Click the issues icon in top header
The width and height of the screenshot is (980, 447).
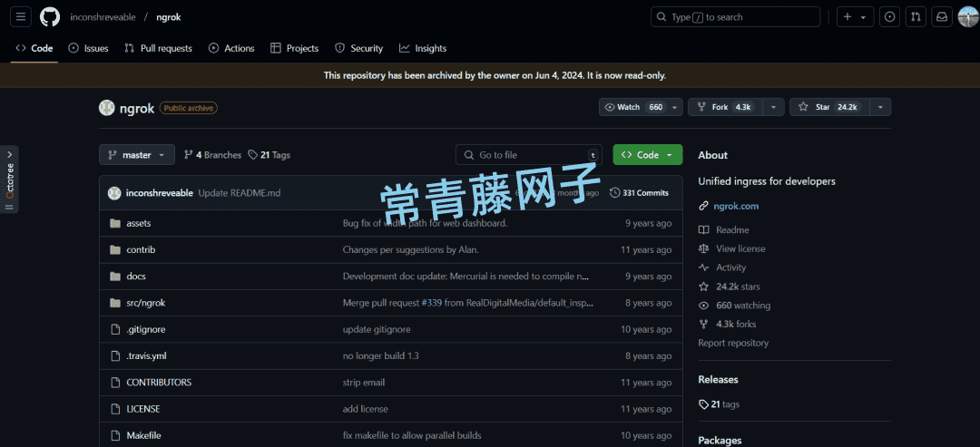coord(890,16)
